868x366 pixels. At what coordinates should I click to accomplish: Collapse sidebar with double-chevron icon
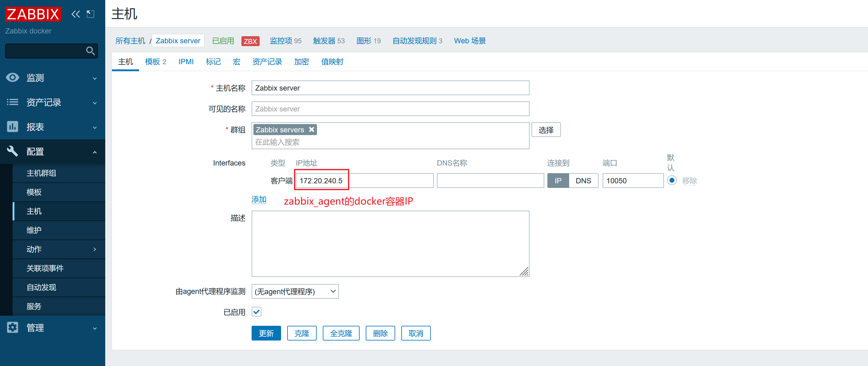(x=75, y=14)
